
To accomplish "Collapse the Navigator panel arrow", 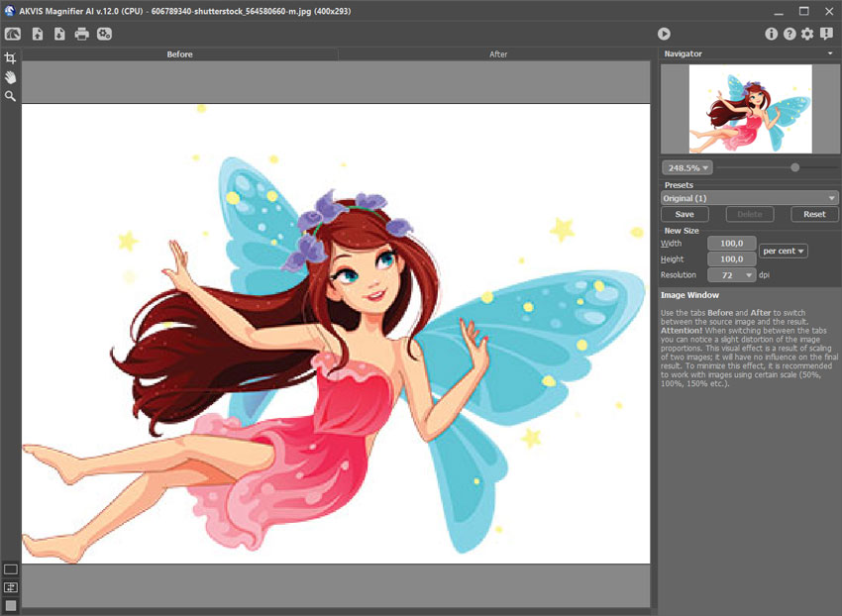I will pyautogui.click(x=830, y=53).
